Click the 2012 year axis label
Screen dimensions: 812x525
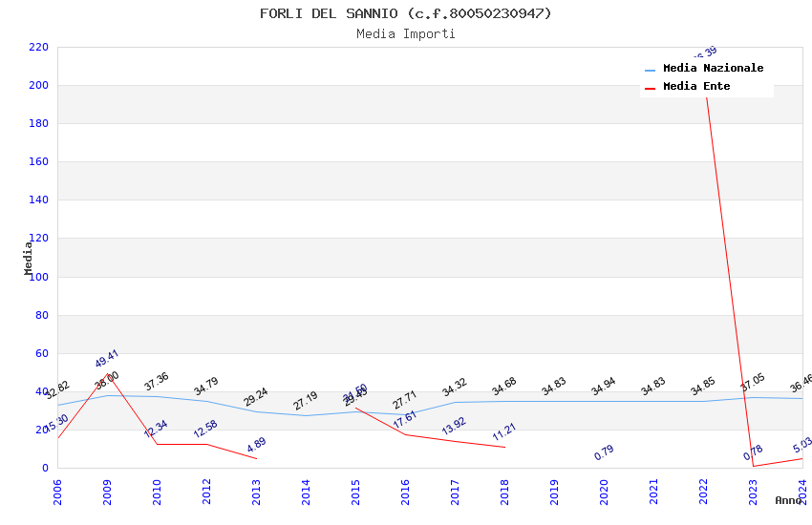coord(206,492)
